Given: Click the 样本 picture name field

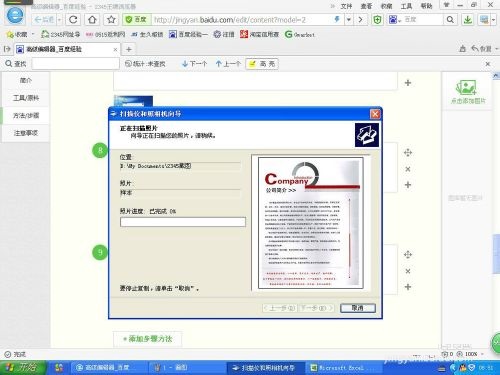Looking at the screenshot, I should pos(180,193).
